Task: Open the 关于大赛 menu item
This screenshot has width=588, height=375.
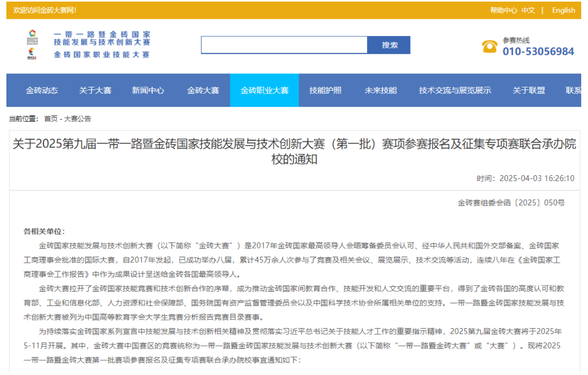Action: click(95, 91)
